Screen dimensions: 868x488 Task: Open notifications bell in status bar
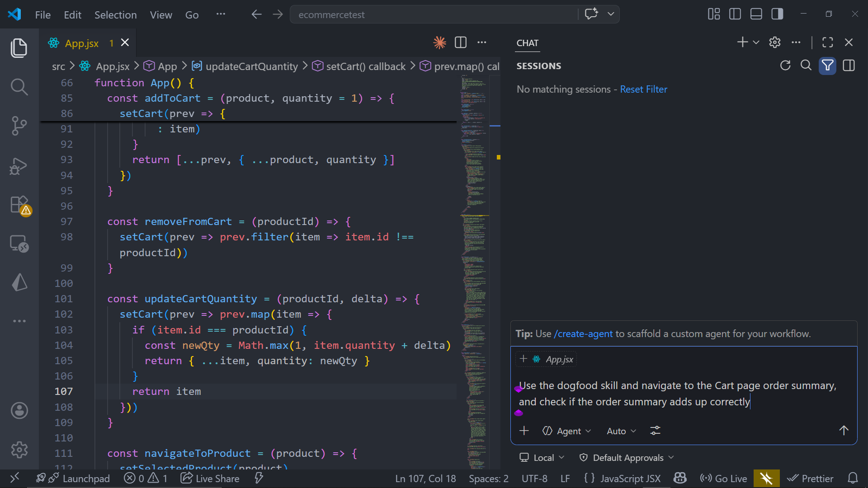tap(853, 479)
